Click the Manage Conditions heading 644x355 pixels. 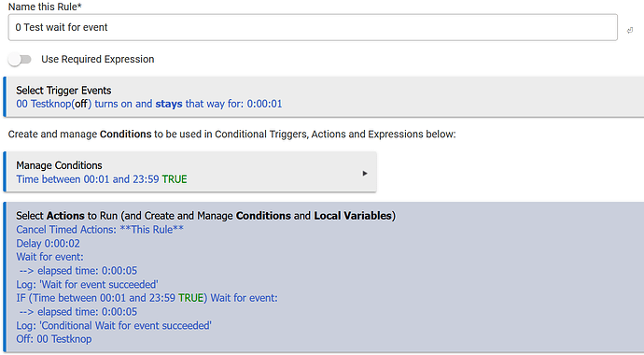(59, 165)
